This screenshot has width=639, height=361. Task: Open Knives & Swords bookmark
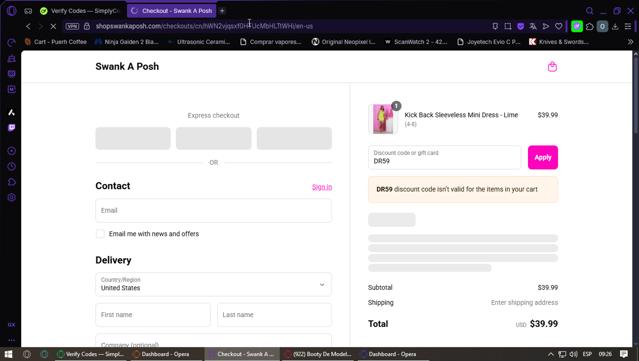click(x=559, y=42)
